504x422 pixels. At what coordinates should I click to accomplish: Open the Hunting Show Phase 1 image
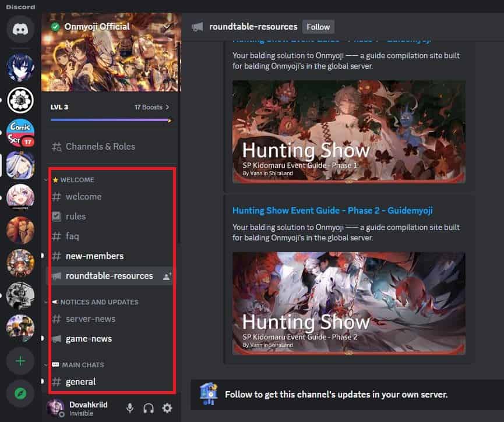click(x=349, y=132)
